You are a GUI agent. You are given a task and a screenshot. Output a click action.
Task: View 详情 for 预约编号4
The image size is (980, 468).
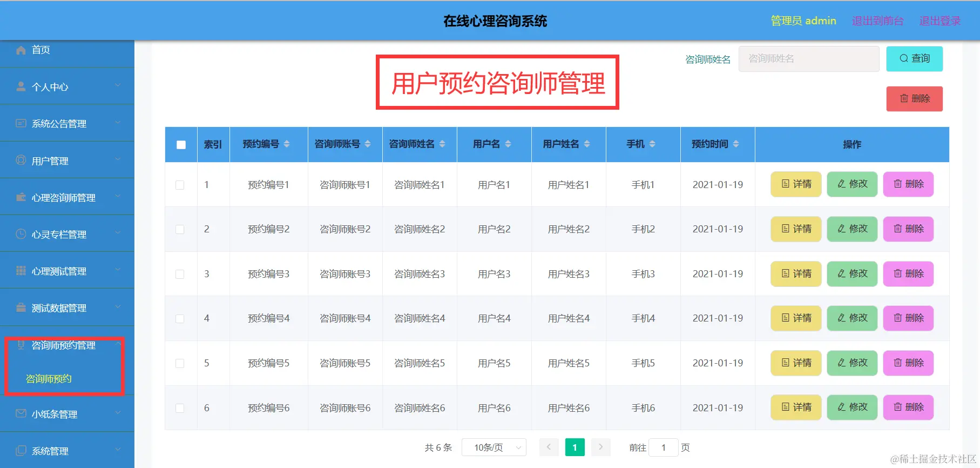tap(796, 318)
